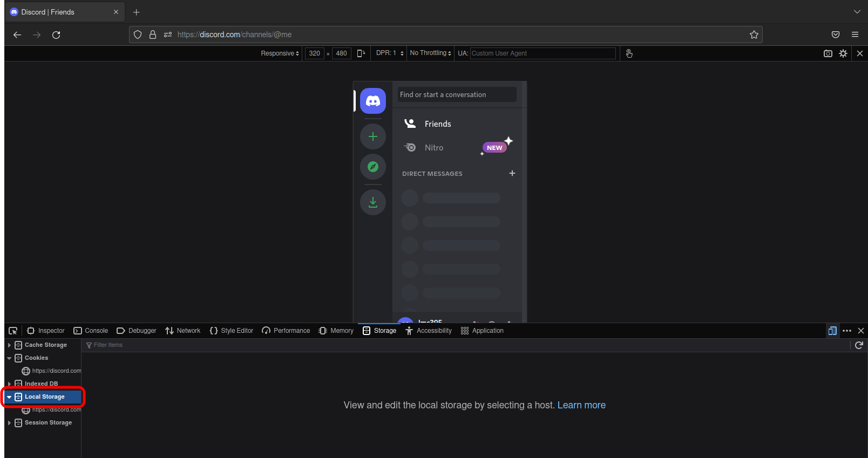Close the developer tools panel
The image size is (868, 458).
click(861, 331)
